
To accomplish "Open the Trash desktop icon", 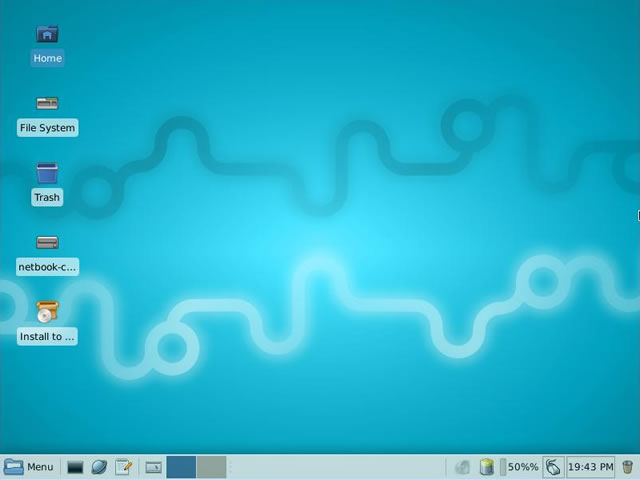I will coord(47,174).
